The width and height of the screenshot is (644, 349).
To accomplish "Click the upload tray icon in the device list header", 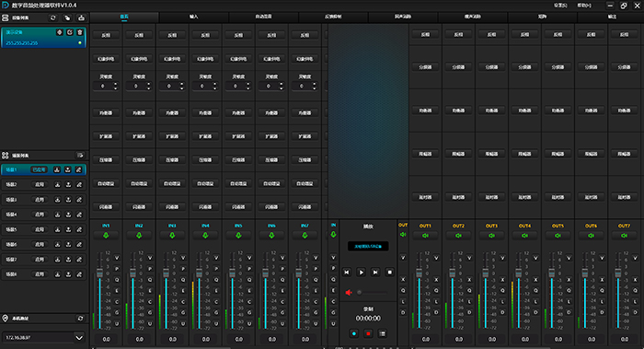I will point(81,18).
